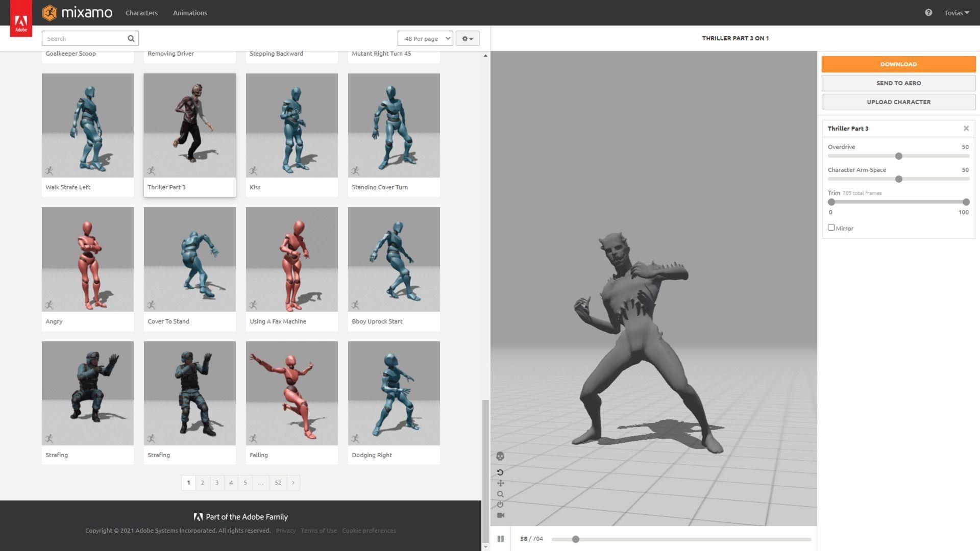
Task: Click the orange Download button
Action: 898,64
